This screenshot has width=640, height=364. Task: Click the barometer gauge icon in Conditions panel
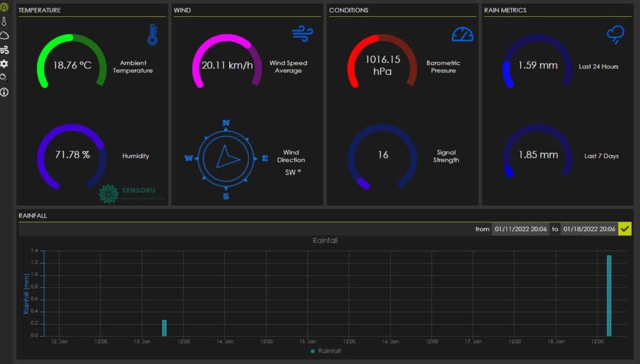[x=462, y=34]
